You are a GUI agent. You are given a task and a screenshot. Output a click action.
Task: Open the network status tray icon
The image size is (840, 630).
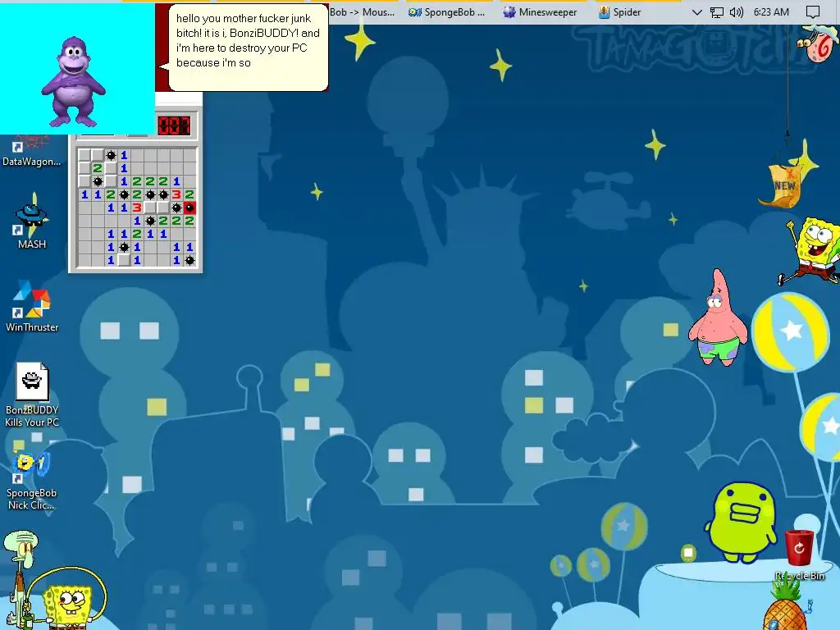click(716, 11)
